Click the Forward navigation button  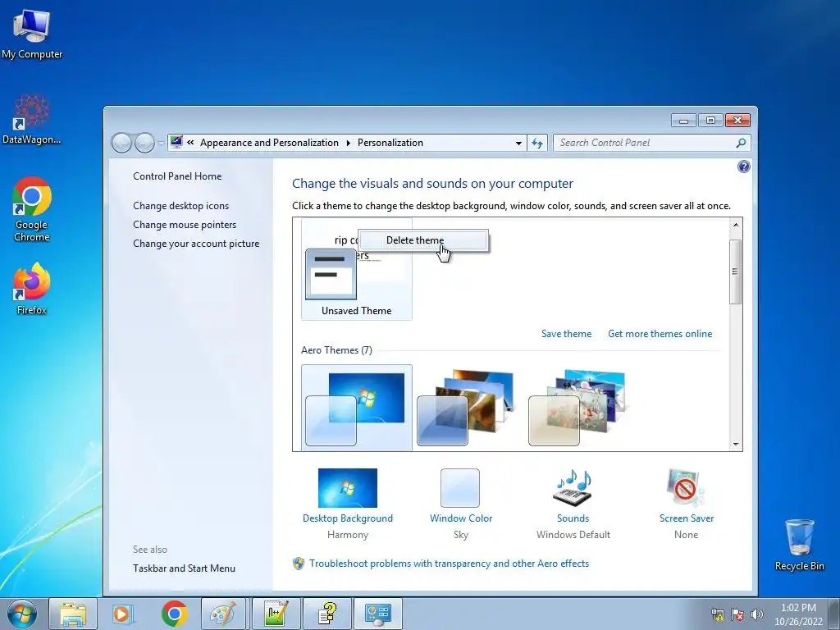[x=144, y=143]
